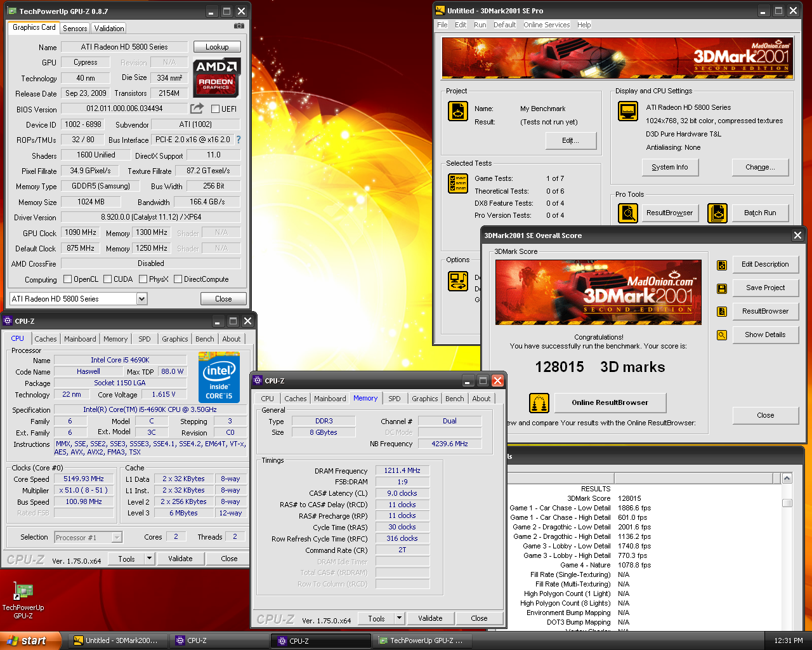The width and height of the screenshot is (812, 650).
Task: Toggle the PhysX computing checkbox
Action: pos(143,279)
